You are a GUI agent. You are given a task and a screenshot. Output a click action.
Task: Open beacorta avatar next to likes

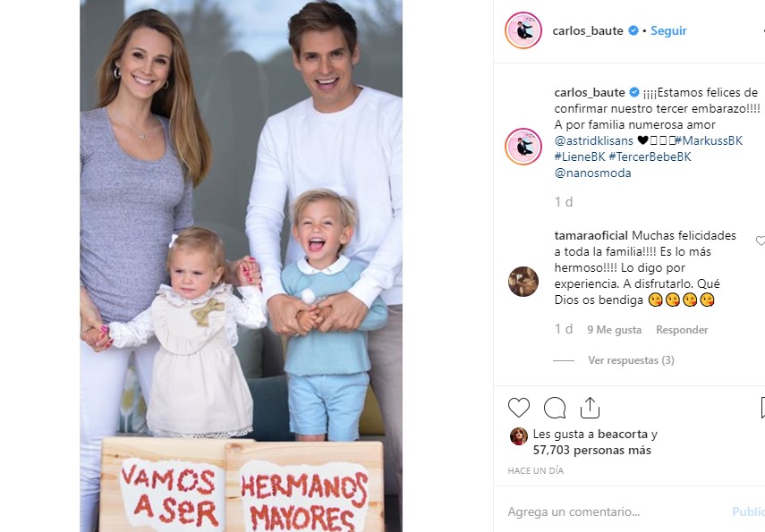click(x=519, y=436)
